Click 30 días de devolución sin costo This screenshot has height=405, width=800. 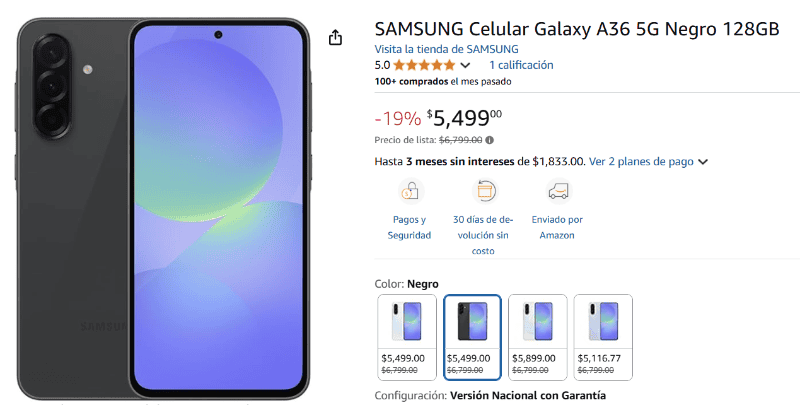pos(483,235)
